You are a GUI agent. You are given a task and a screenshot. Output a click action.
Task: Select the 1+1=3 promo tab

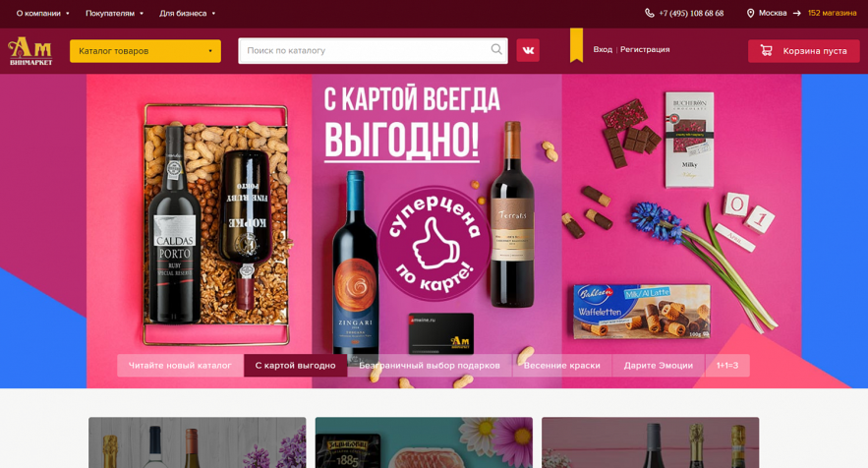(x=727, y=366)
